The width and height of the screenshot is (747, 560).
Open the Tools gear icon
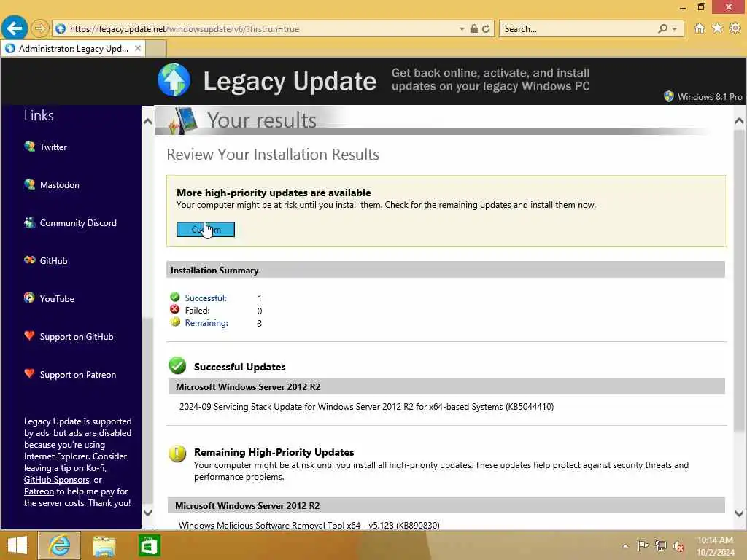coord(735,28)
